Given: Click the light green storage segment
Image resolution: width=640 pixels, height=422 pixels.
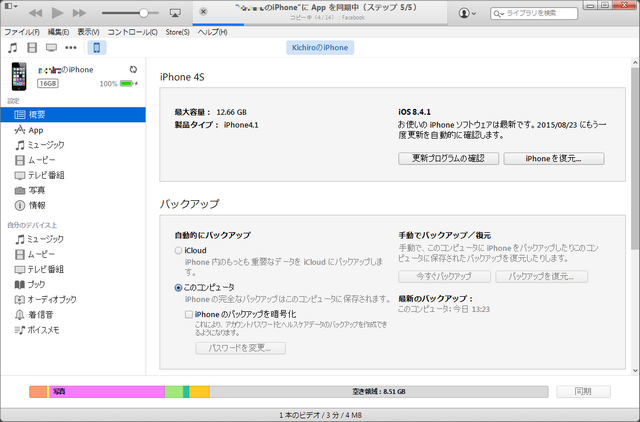Looking at the screenshot, I should click(x=174, y=392).
